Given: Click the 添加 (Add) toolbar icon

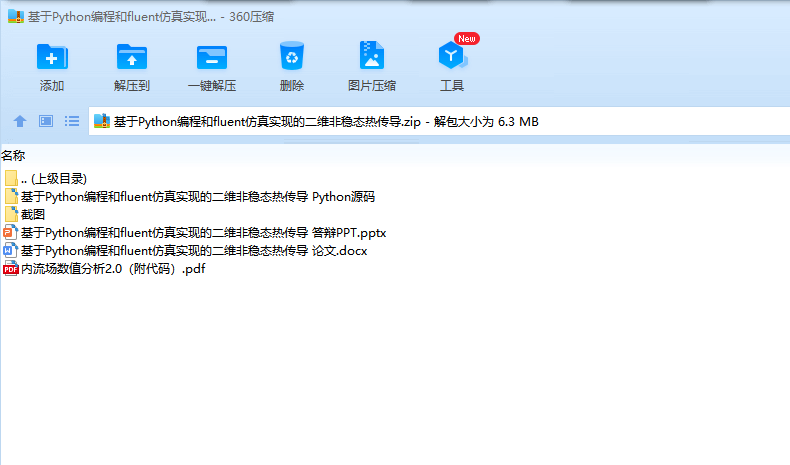Looking at the screenshot, I should coord(52,56).
